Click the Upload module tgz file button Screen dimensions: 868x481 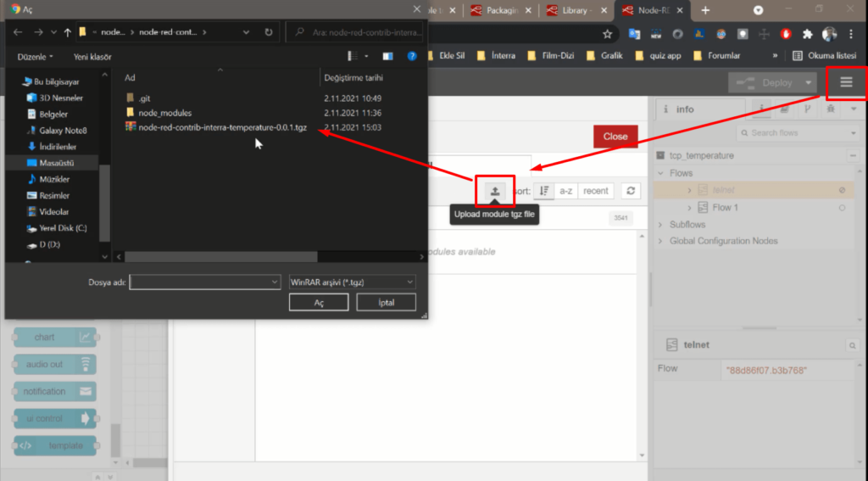pos(495,191)
